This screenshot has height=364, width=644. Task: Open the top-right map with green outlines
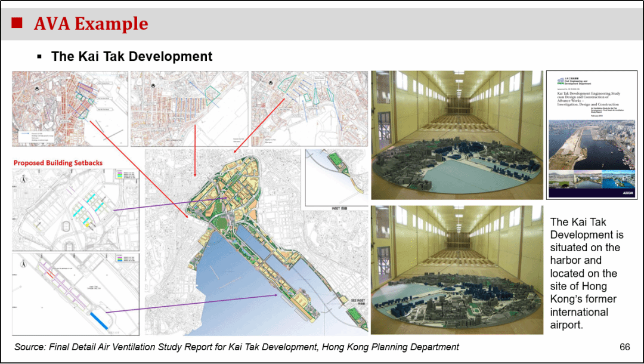[308, 109]
